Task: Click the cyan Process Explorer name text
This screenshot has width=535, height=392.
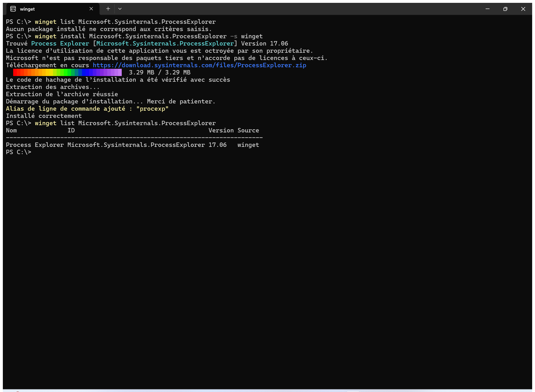Action: tap(60, 43)
